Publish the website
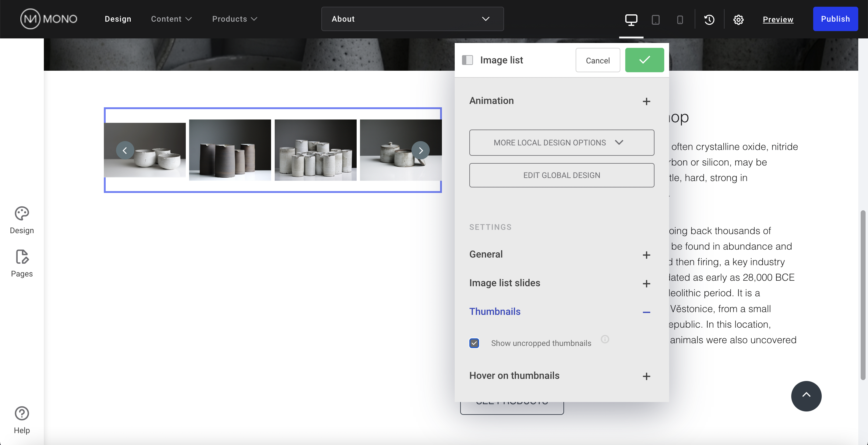This screenshot has width=868, height=445. pyautogui.click(x=835, y=19)
